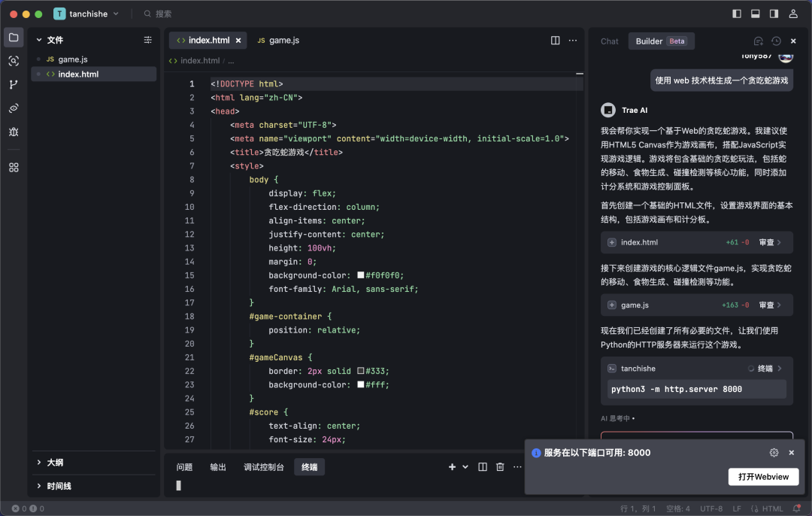Switch to the game.js editor tab
The image size is (812, 516).
[x=278, y=41]
